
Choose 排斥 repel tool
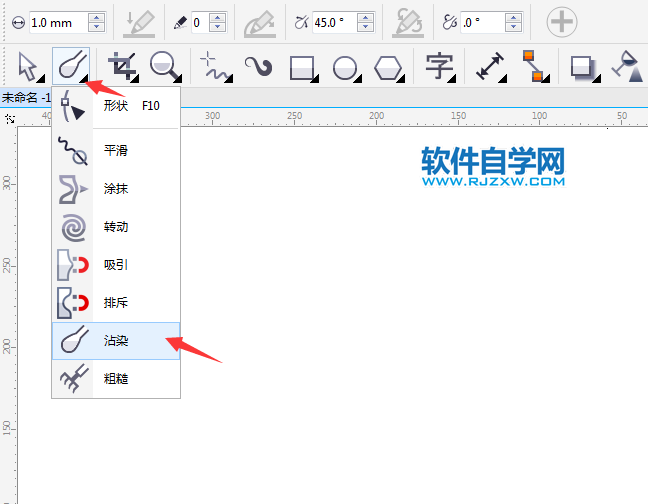click(x=116, y=303)
